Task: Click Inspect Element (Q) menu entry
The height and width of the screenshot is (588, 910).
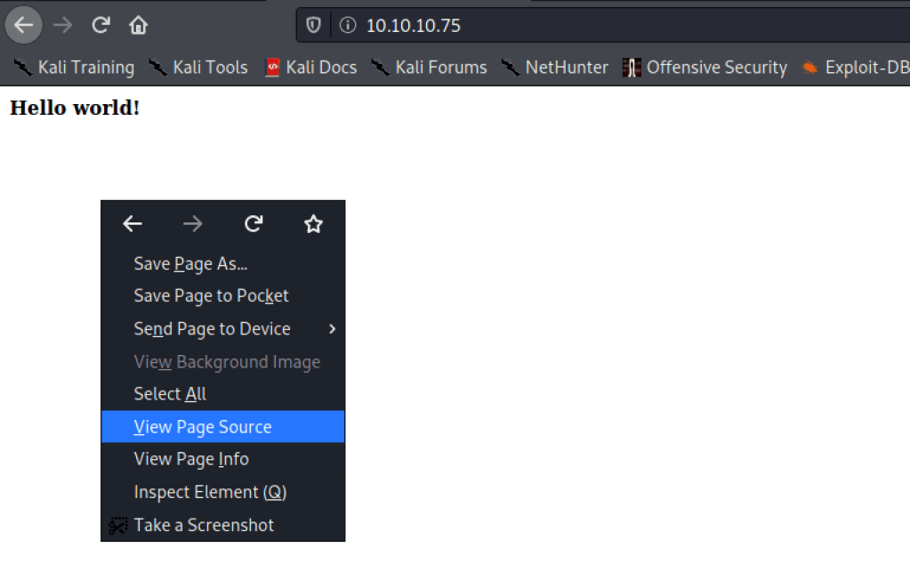Action: coord(210,492)
